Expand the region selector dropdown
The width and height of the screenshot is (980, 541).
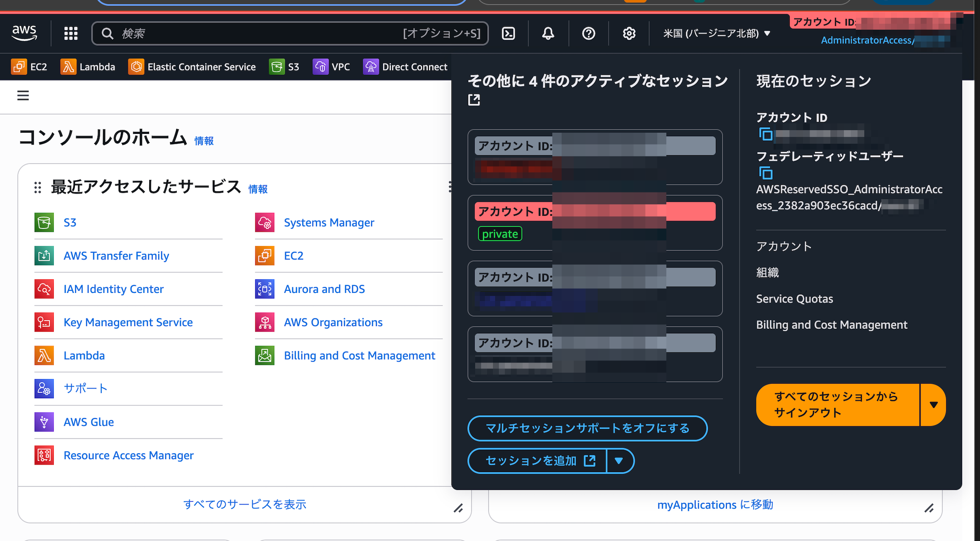[x=717, y=33]
